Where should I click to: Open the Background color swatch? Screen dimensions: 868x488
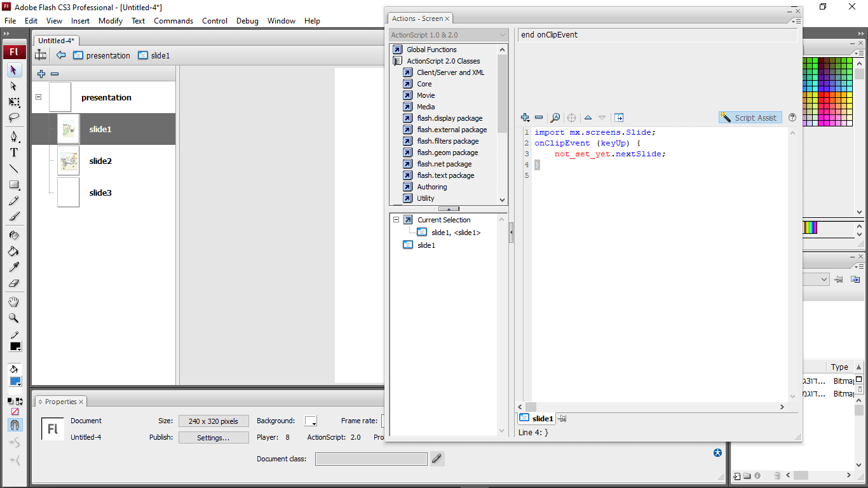pos(310,421)
